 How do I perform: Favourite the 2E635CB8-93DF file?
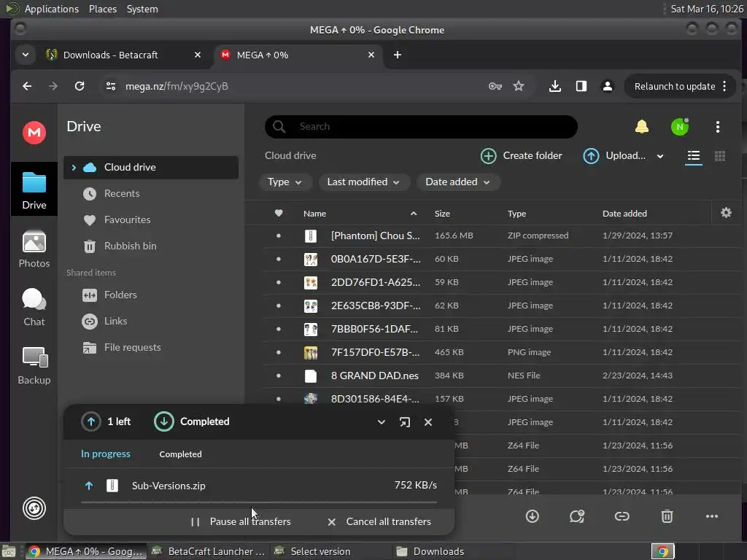[x=279, y=306]
